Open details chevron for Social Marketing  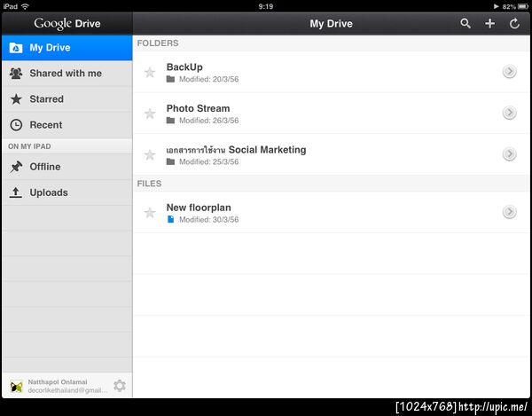pos(509,154)
